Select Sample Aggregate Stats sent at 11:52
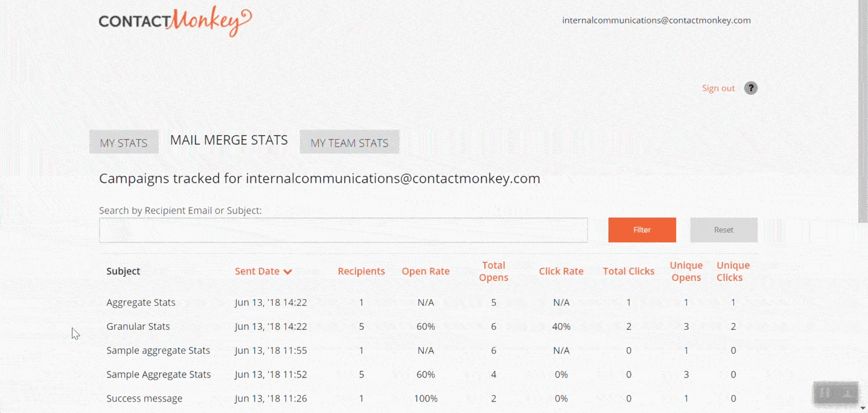Image resolution: width=868 pixels, height=413 pixels. tap(159, 374)
